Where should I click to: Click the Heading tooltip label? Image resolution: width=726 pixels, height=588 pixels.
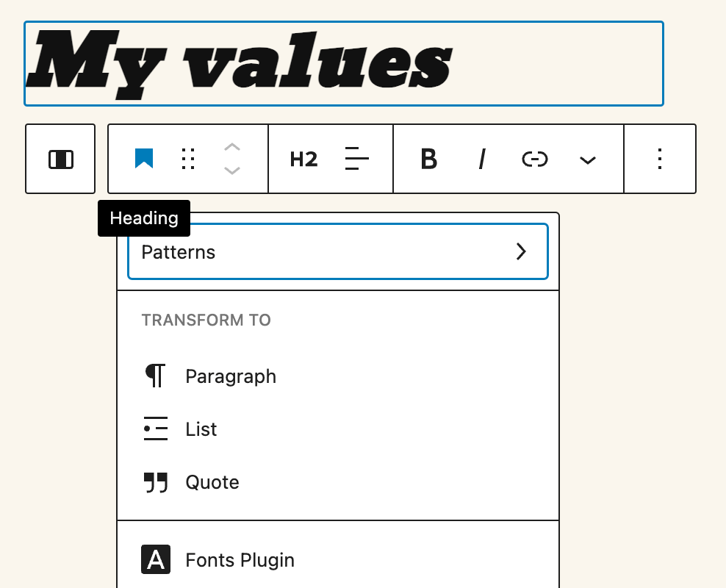(x=144, y=218)
